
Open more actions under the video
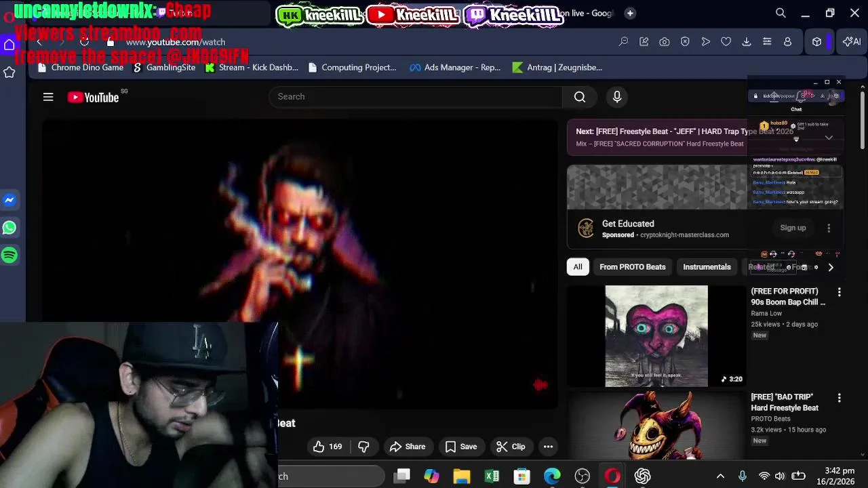click(x=548, y=447)
